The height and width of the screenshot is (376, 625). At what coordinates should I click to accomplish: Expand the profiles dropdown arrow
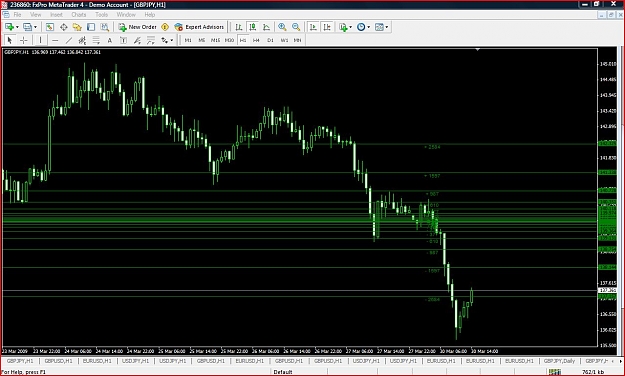click(35, 27)
